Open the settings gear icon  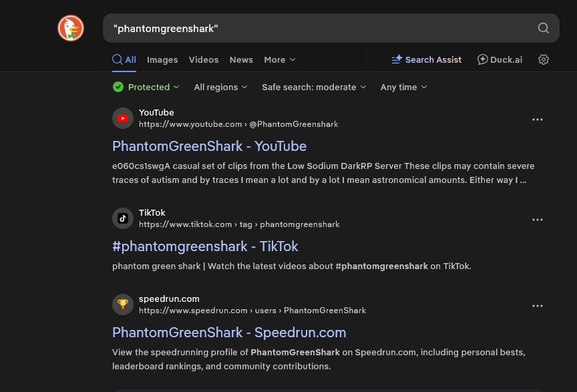coord(544,59)
